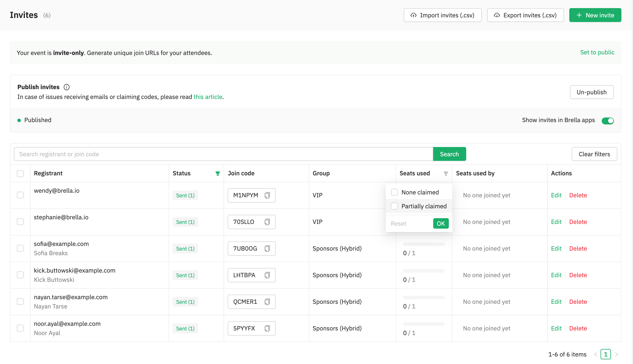This screenshot has width=633, height=364.
Task: Delete the Kick Buttowski invite
Action: point(578,275)
